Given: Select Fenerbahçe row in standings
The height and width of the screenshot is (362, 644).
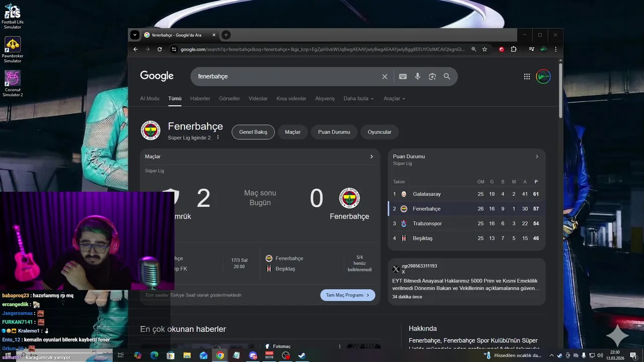Looking at the screenshot, I should point(466,209).
